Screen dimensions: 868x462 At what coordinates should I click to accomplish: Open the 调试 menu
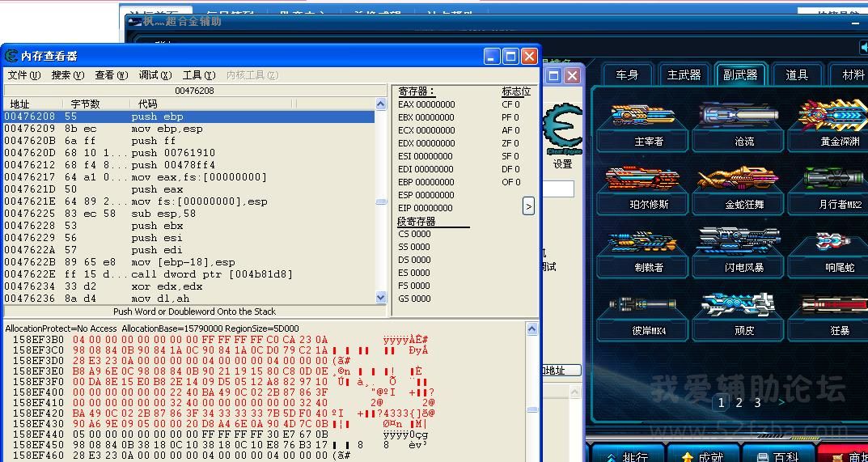point(155,75)
